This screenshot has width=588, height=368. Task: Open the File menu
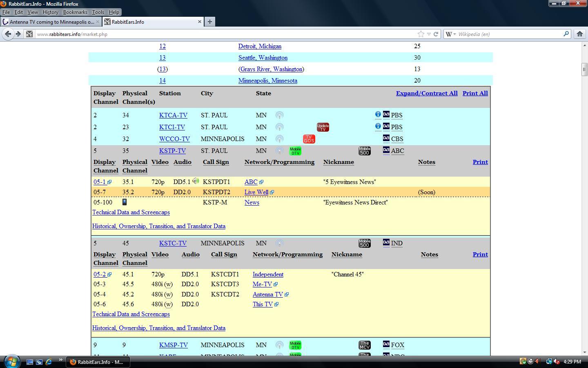(6, 12)
